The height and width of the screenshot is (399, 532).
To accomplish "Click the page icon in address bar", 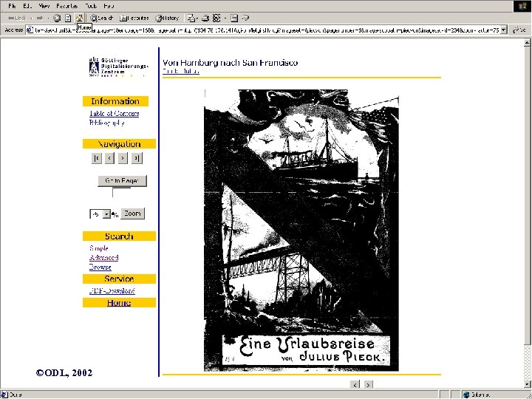I will [30, 30].
